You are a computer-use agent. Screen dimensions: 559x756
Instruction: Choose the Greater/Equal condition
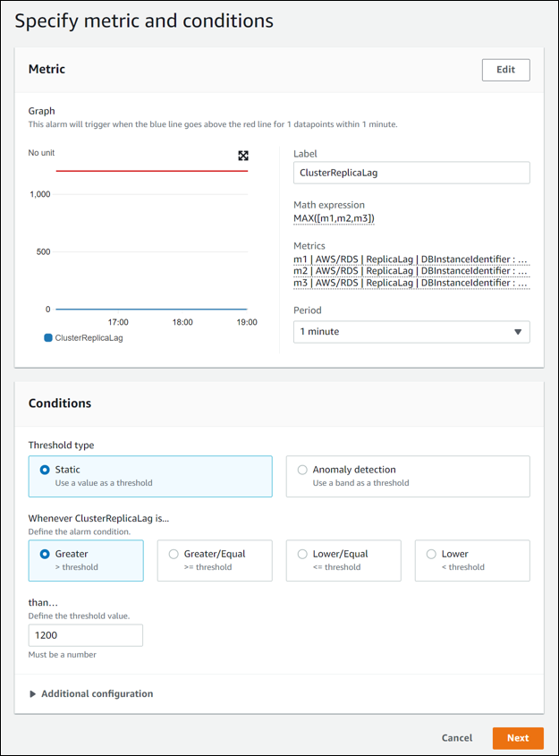[173, 554]
